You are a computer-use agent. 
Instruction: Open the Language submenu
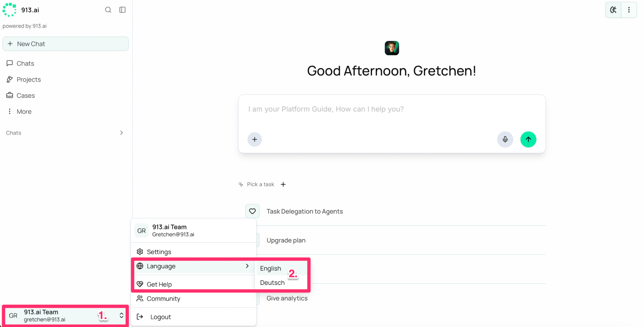194,266
